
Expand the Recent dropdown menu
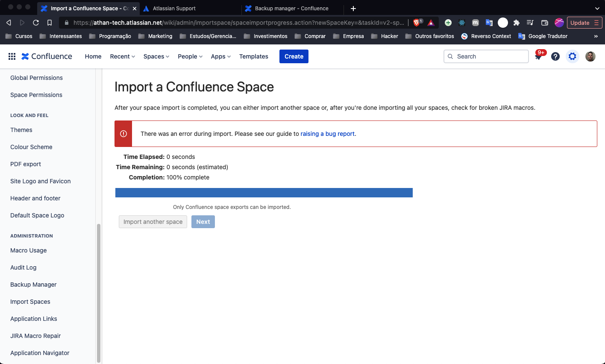click(x=123, y=56)
